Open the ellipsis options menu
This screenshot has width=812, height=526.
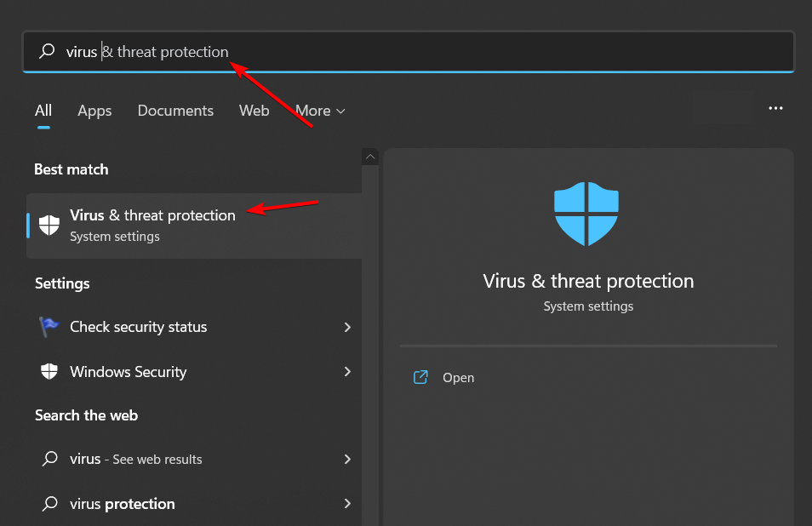[775, 107]
